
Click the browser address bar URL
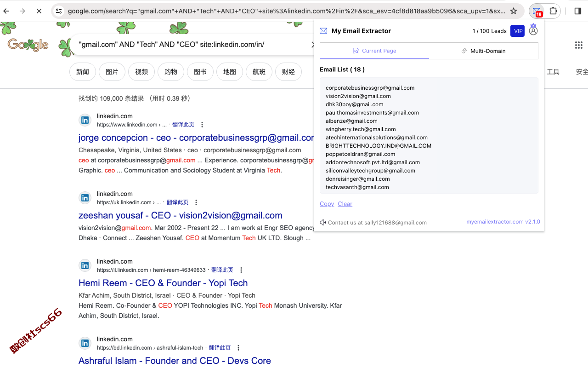pyautogui.click(x=286, y=11)
